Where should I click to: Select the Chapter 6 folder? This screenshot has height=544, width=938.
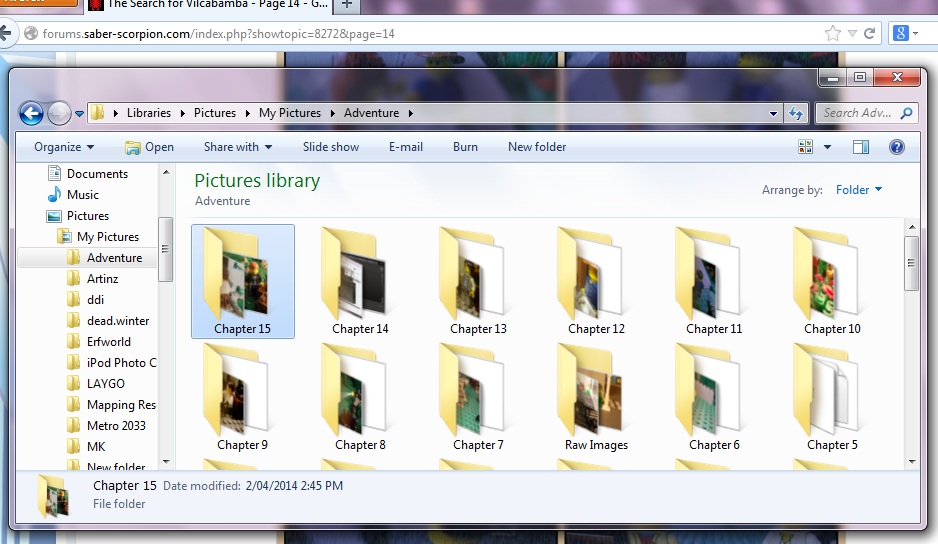click(x=714, y=397)
